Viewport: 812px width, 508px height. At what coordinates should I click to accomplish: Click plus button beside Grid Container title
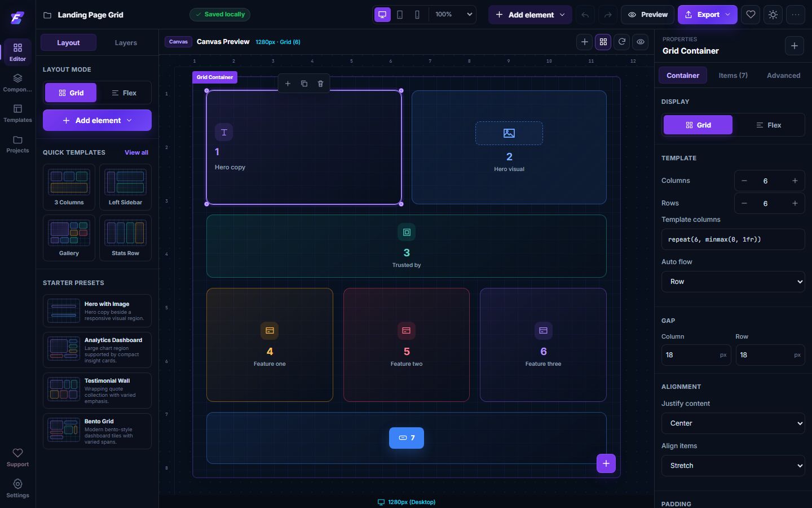795,46
